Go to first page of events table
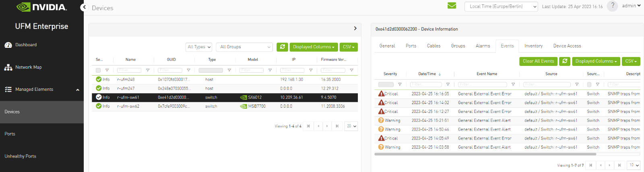Viewport: 644px width, 172px height. pyautogui.click(x=590, y=165)
